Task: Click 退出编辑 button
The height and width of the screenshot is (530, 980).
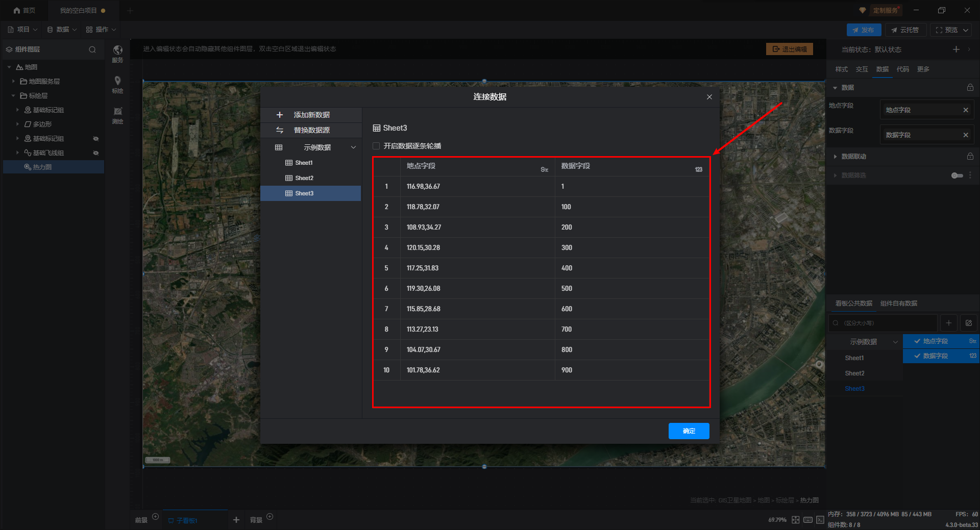Action: (x=789, y=49)
